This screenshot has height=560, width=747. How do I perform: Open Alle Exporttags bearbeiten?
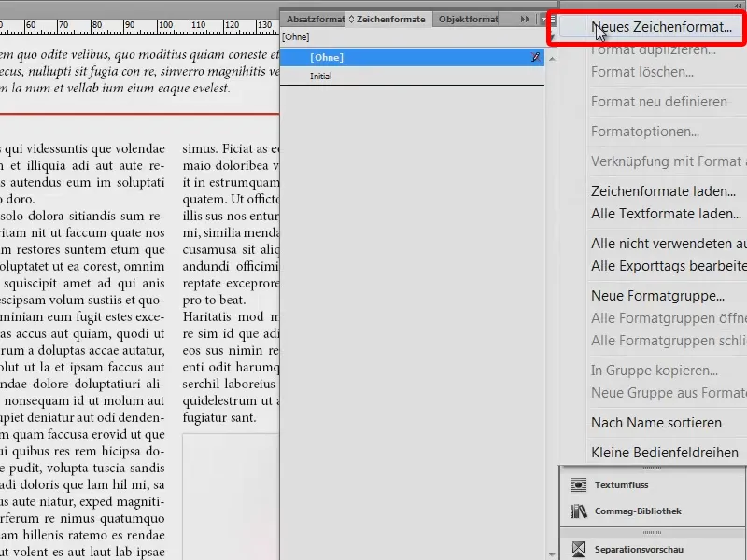point(669,266)
